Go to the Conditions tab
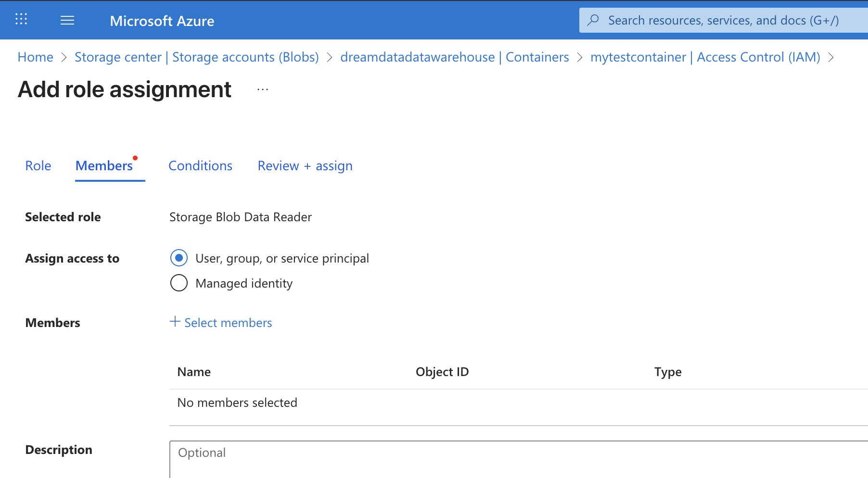The width and height of the screenshot is (868, 478). (x=200, y=166)
